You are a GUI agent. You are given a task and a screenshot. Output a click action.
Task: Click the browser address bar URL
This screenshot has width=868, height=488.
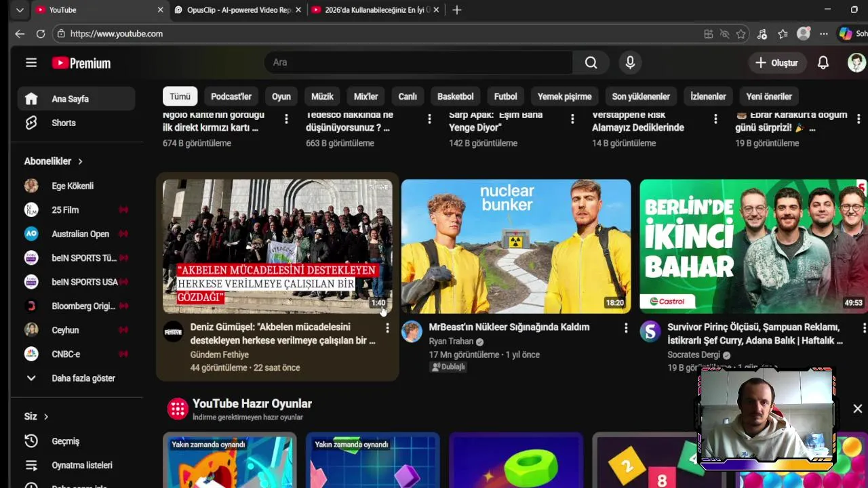click(117, 34)
